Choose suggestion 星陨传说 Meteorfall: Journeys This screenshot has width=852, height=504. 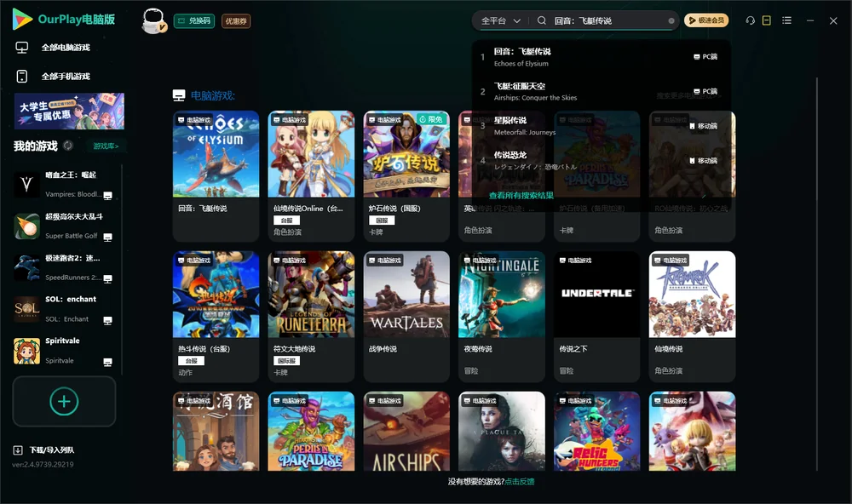(x=601, y=126)
